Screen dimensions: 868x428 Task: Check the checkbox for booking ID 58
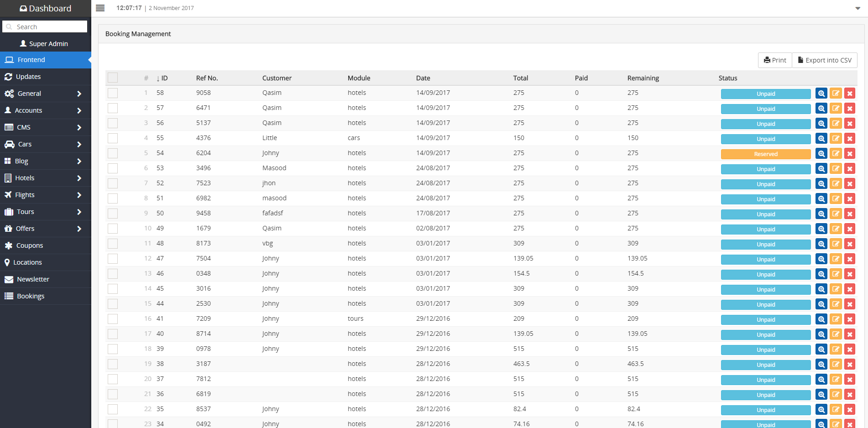(113, 93)
